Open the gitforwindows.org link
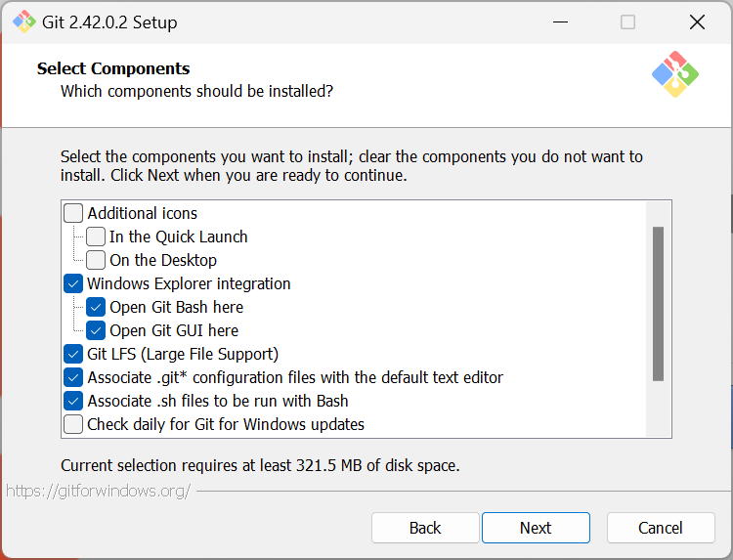 [x=98, y=491]
